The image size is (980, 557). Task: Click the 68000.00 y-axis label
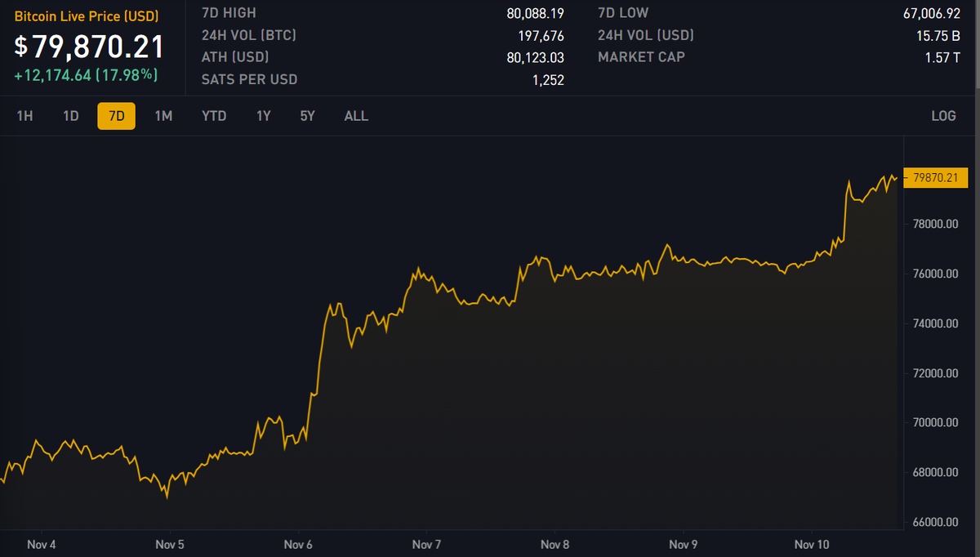[936, 472]
